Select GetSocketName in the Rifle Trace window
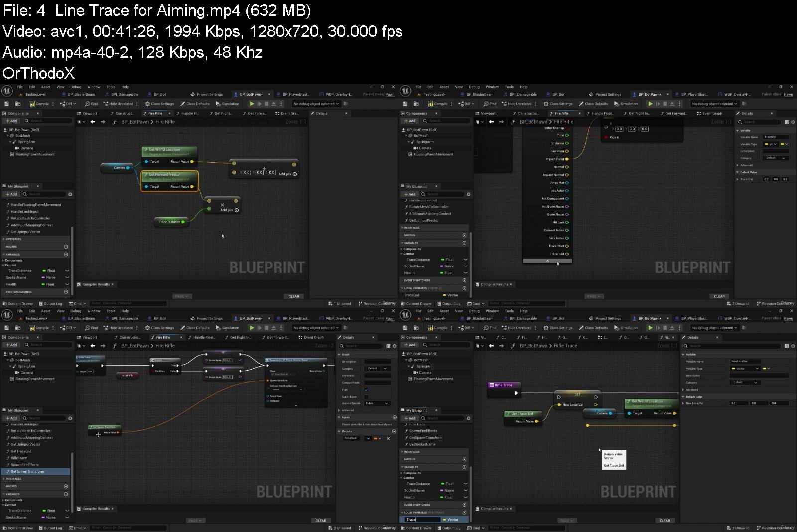The width and height of the screenshot is (797, 532). 422,444
